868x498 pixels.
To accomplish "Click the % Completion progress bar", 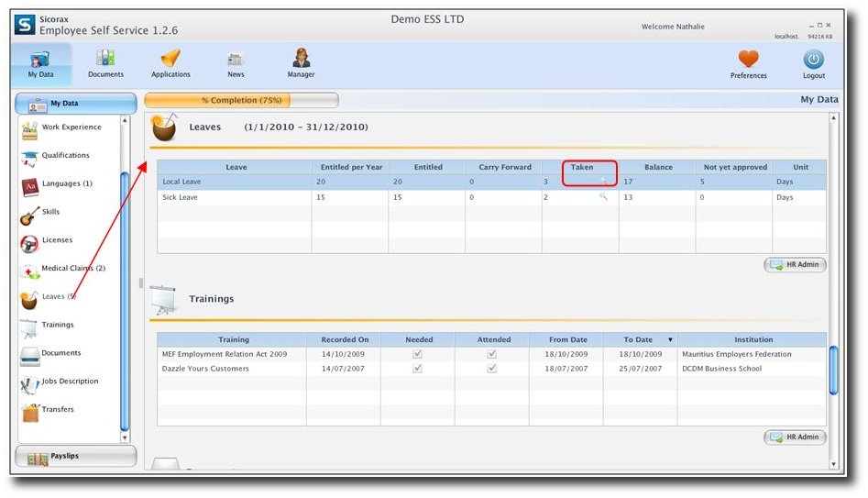I will coord(241,100).
